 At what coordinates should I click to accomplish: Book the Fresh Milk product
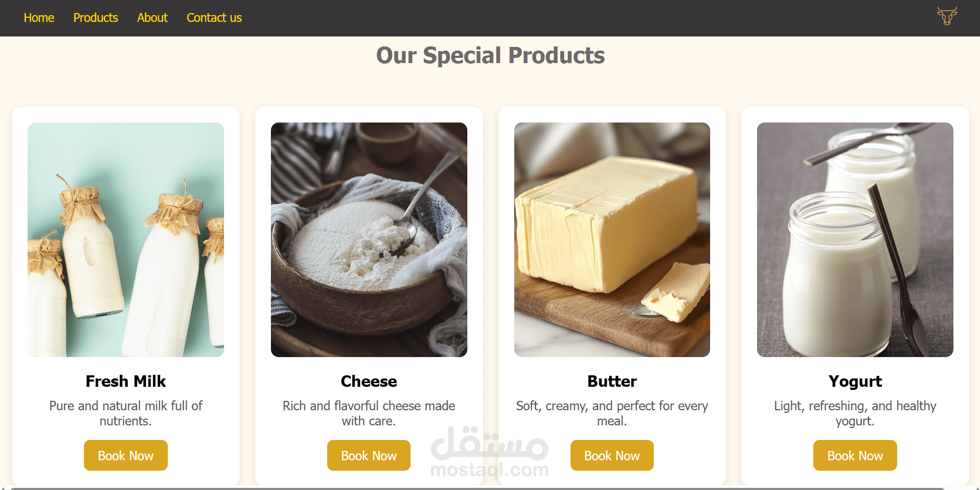[126, 456]
